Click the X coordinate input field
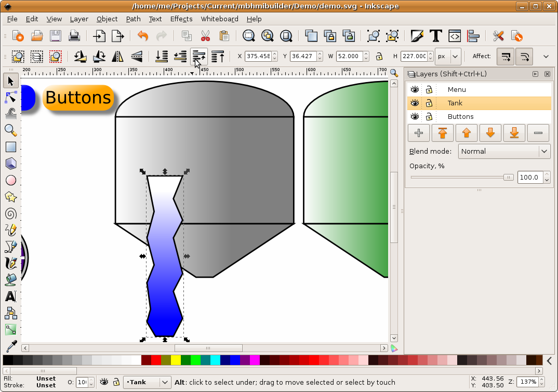 258,56
